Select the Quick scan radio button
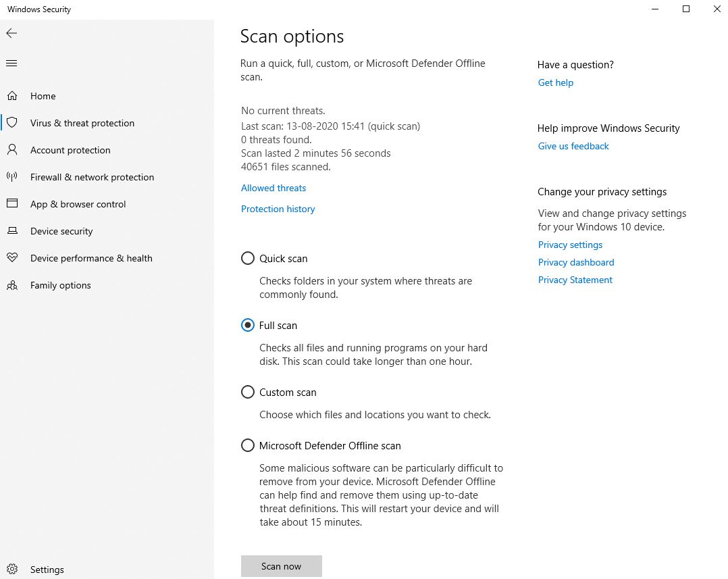 point(248,259)
